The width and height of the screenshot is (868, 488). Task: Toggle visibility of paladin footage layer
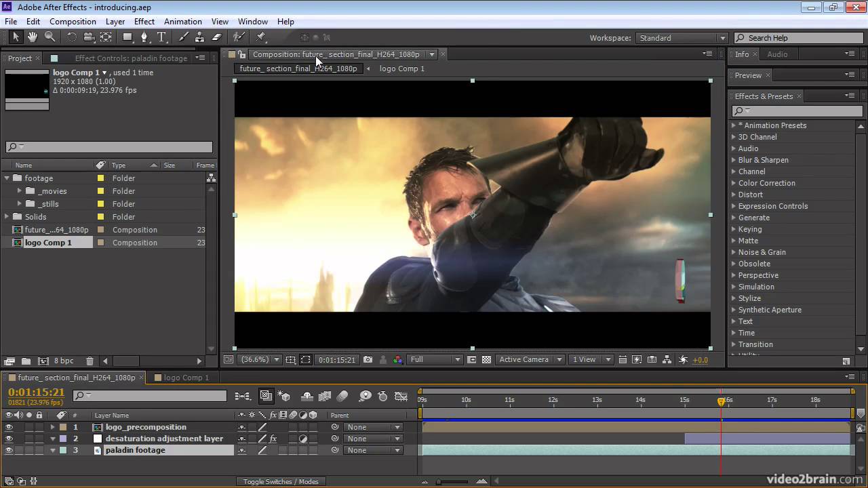click(x=9, y=450)
